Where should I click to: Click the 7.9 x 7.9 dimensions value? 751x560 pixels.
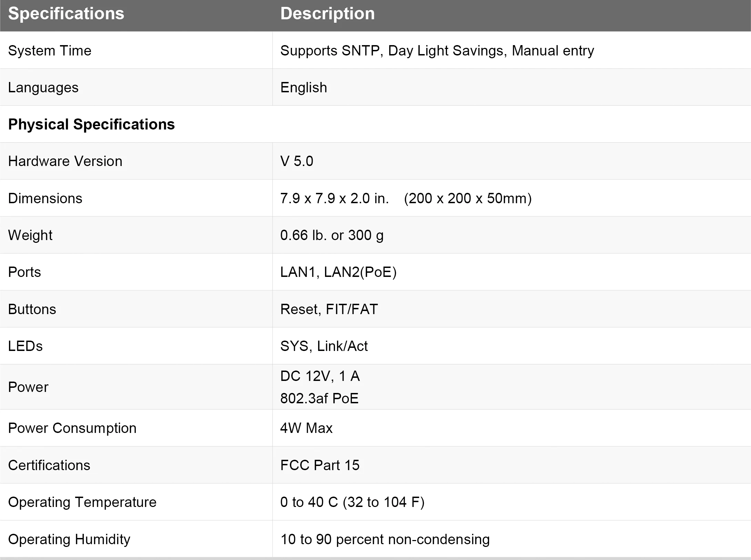click(x=406, y=198)
